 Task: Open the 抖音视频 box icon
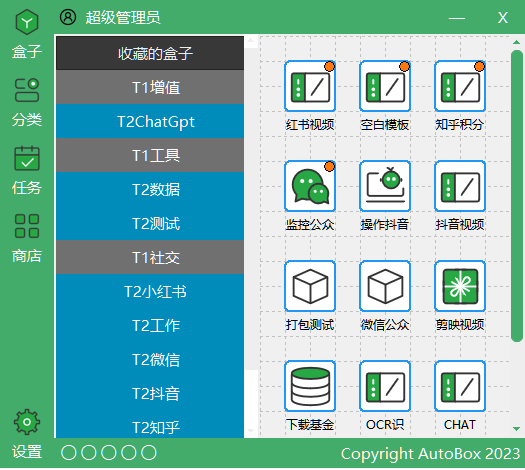point(460,186)
